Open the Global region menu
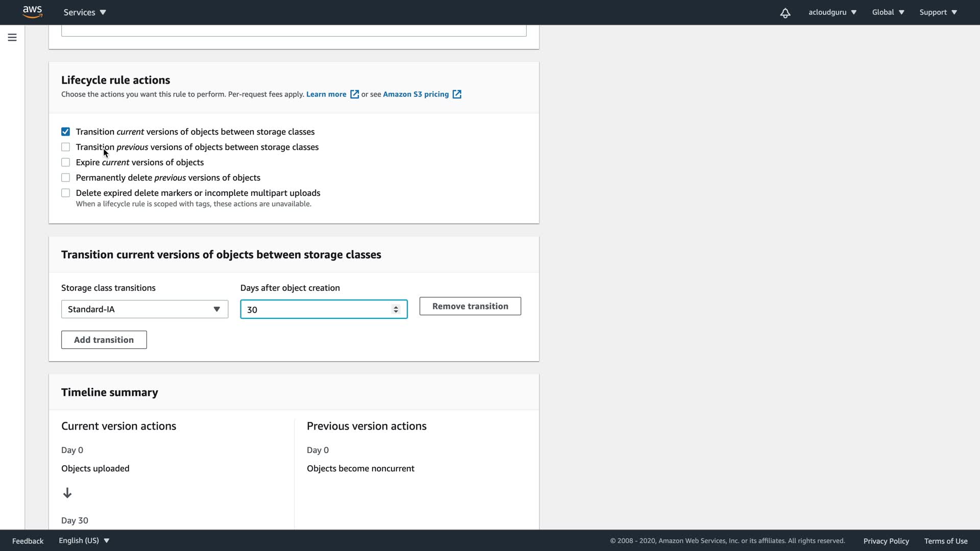Screen dimensions: 980x551 tap(888, 12)
